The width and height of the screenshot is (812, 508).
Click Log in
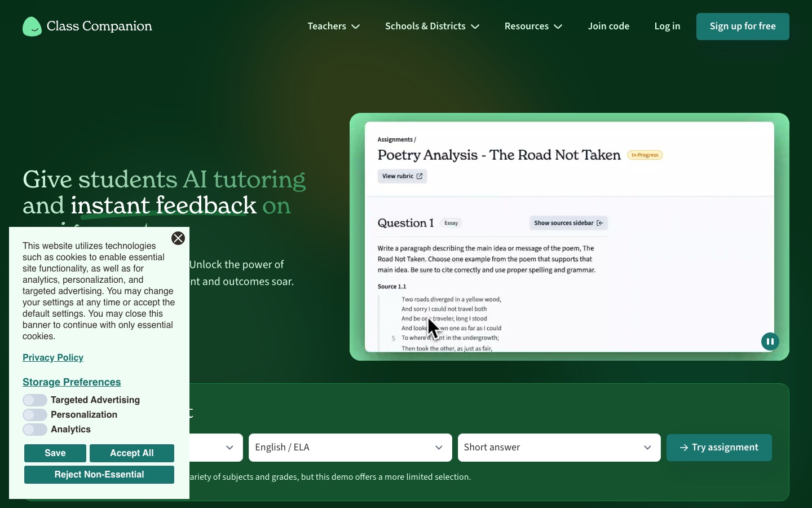pos(667,27)
